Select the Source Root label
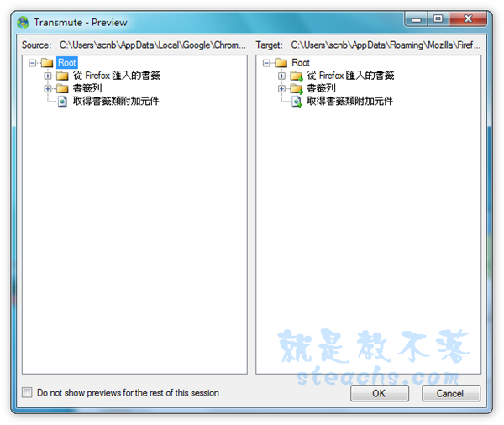This screenshot has height=425, width=504. tap(67, 63)
